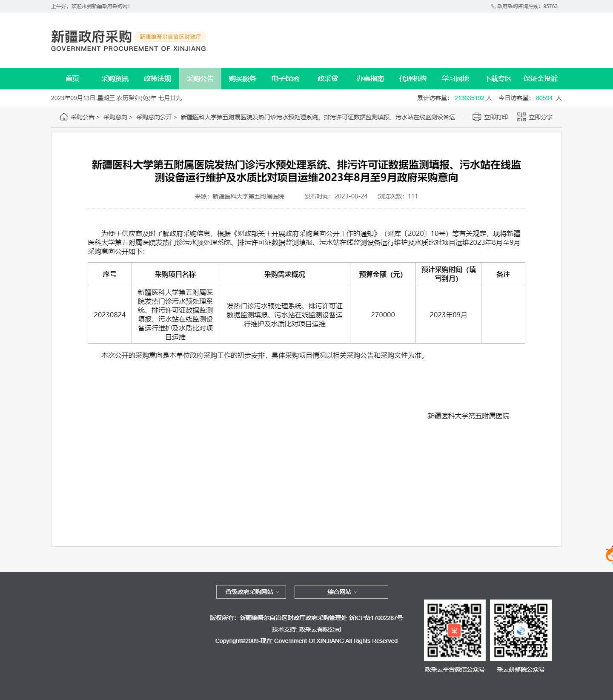Open 保证金投诉 in navigation bar
This screenshot has height=700, width=613.
[541, 79]
